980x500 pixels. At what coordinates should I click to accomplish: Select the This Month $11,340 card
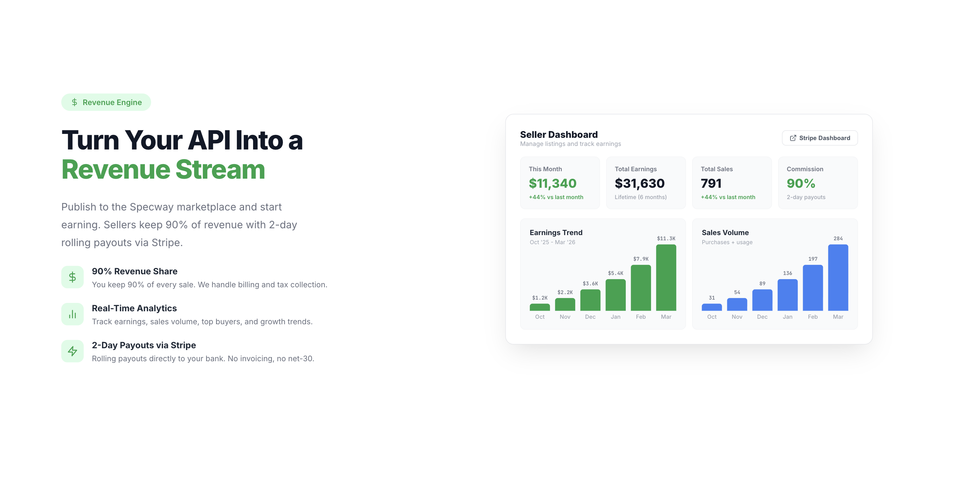click(560, 183)
